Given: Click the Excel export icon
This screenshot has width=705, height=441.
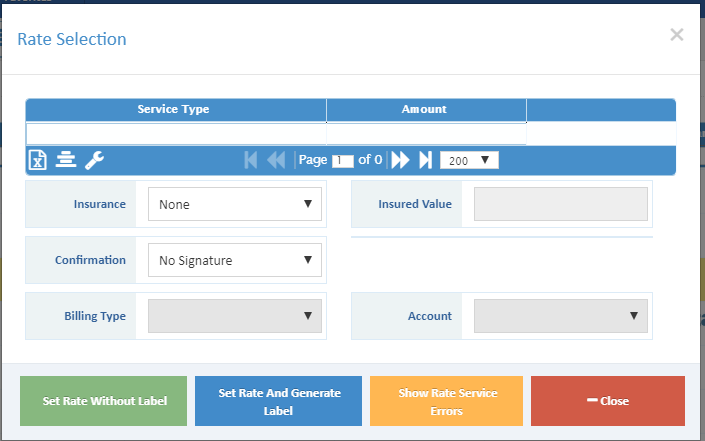Looking at the screenshot, I should (x=37, y=160).
